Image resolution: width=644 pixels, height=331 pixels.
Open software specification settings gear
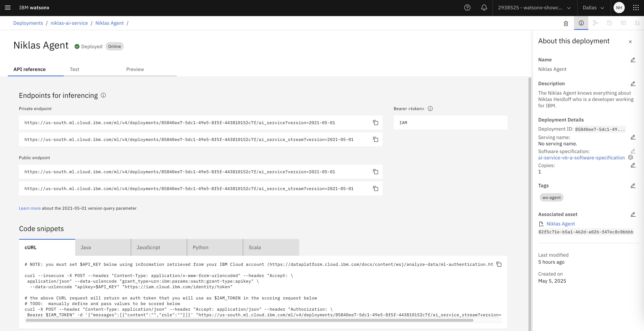[x=630, y=157]
